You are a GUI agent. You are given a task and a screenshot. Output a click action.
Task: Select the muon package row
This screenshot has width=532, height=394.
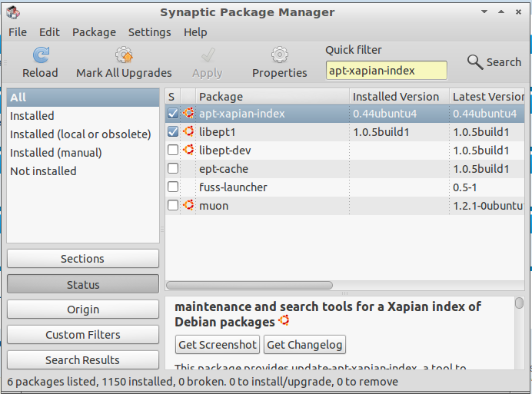[x=344, y=205]
